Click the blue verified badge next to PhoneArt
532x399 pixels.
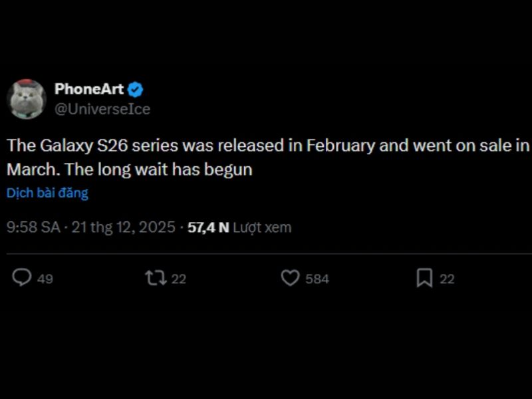click(x=136, y=89)
